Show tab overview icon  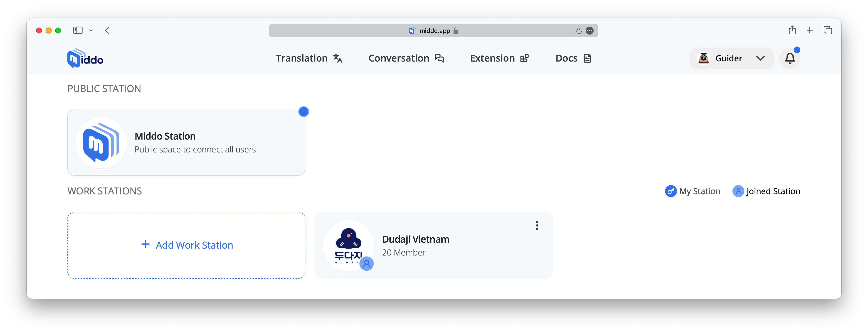pyautogui.click(x=828, y=30)
